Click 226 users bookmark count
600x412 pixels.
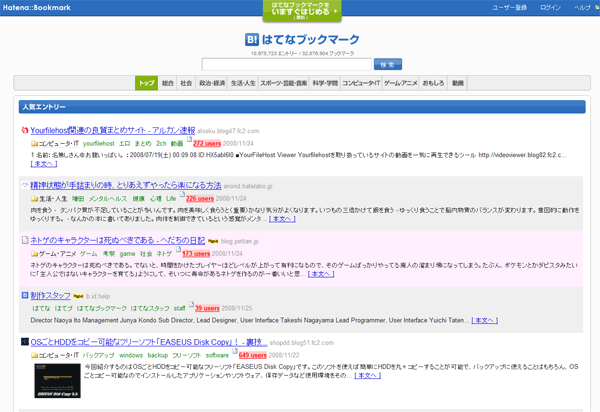pos(200,199)
